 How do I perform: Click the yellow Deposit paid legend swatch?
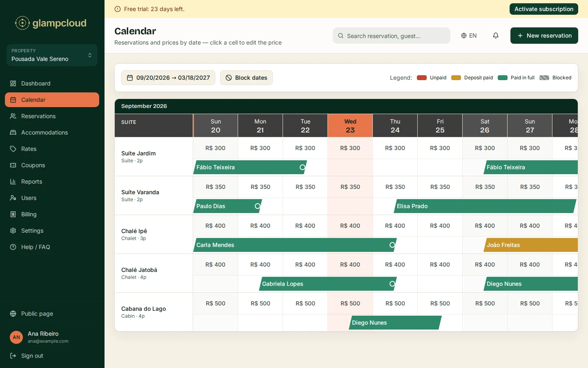click(x=456, y=78)
